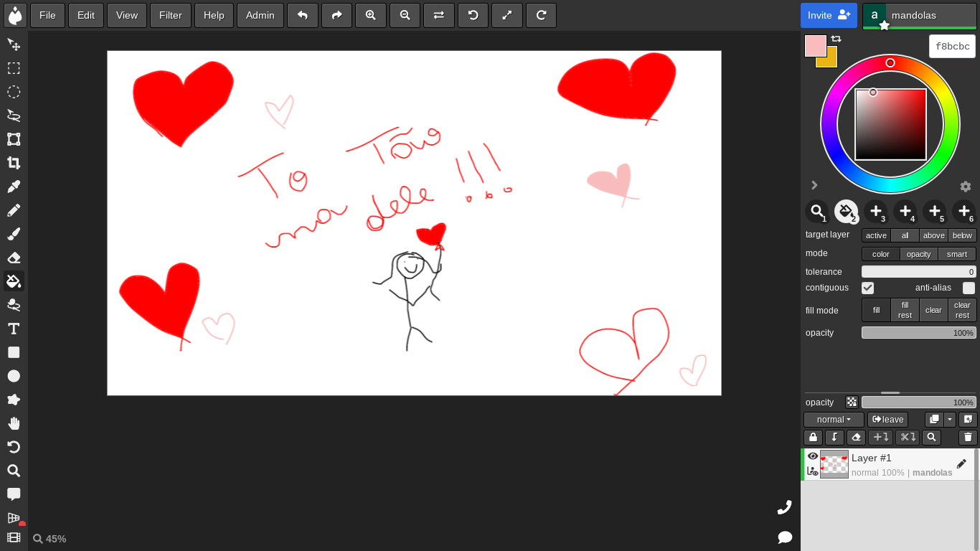980x551 pixels.
Task: Zoom out using top toolbar magnifier
Action: pos(405,15)
